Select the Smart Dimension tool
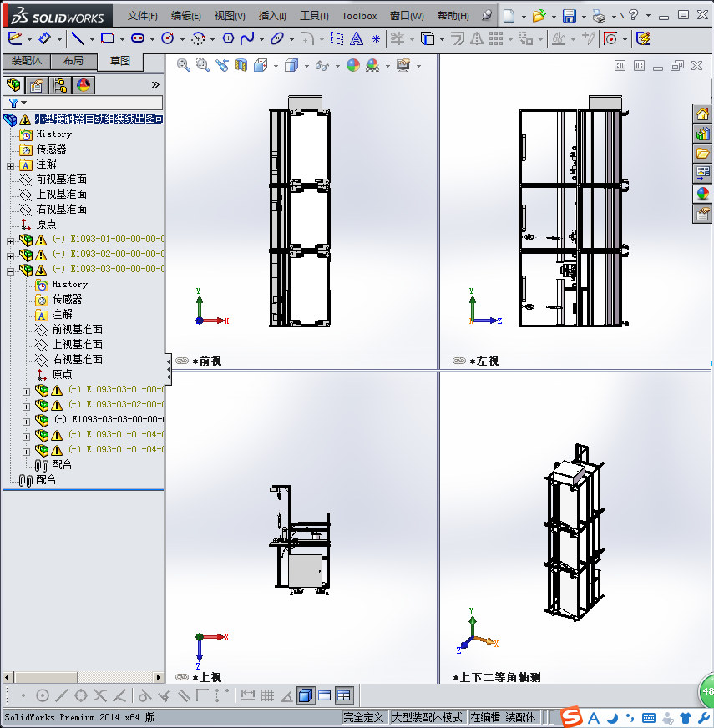Viewport: 714px width, 728px height. 44,38
